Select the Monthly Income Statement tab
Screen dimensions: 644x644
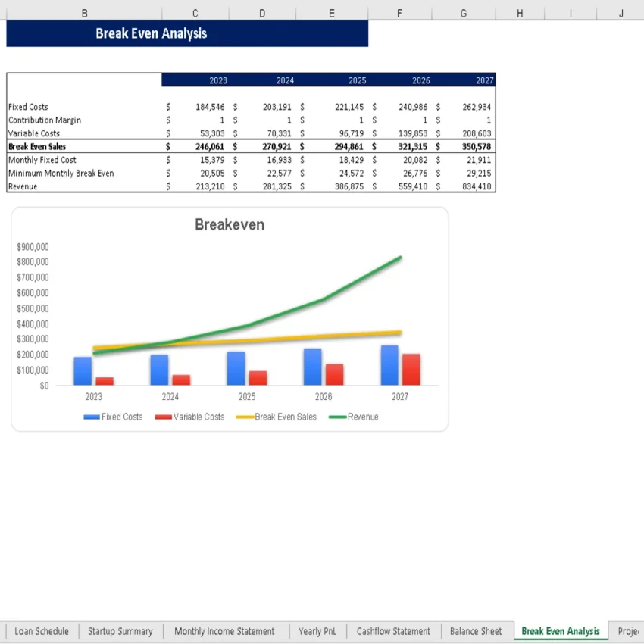pos(225,631)
